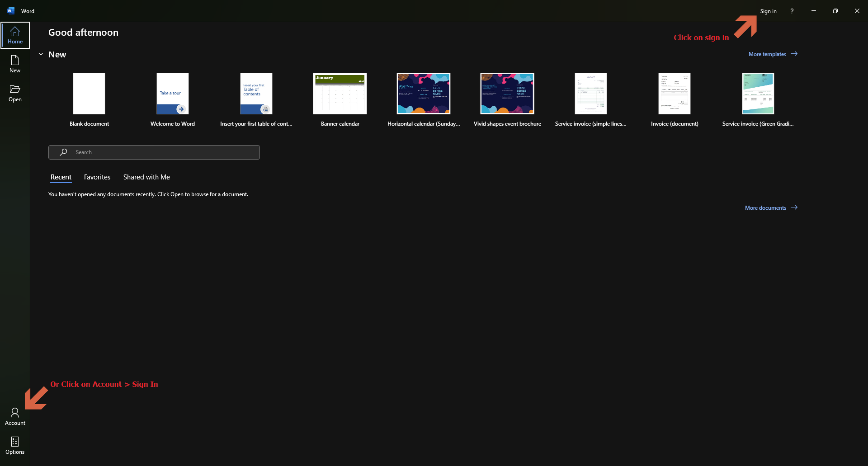Collapse the New templates section chevron
This screenshot has width=868, height=466.
41,54
